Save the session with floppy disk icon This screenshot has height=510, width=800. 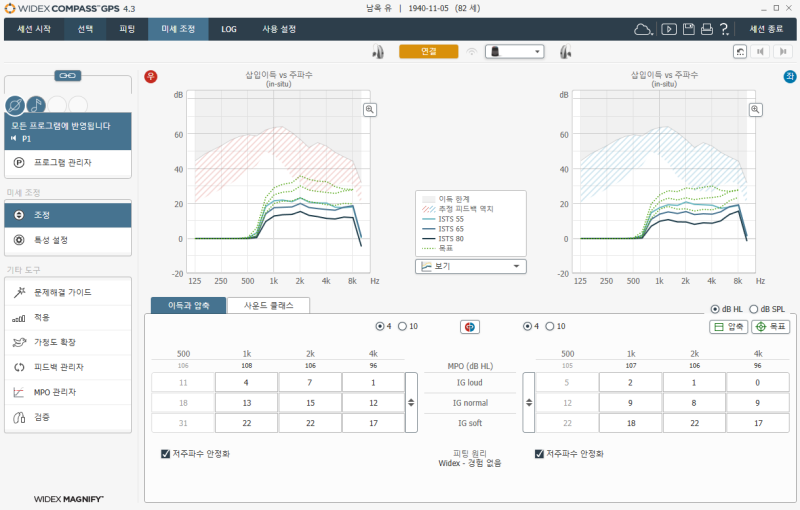689,29
